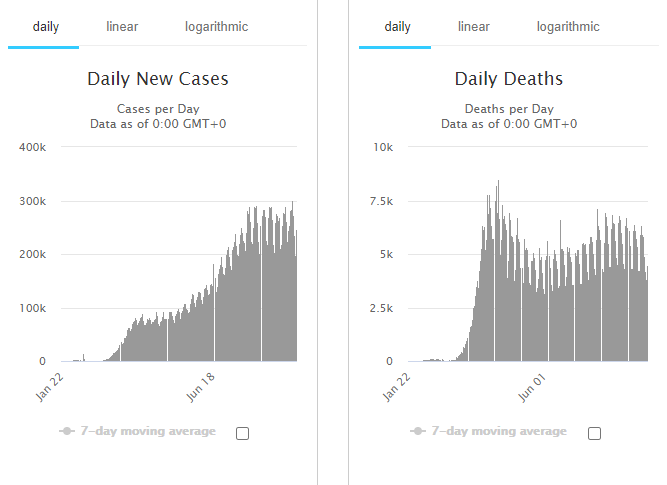Click the Jan 22 label on the cases chart
The image size is (667, 485).
tap(52, 386)
